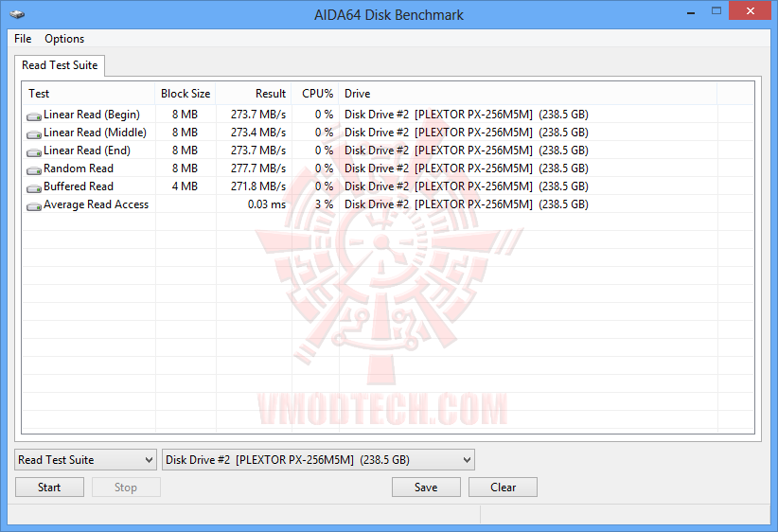This screenshot has height=532, width=778.
Task: Sort by the Result column header
Action: 254,94
